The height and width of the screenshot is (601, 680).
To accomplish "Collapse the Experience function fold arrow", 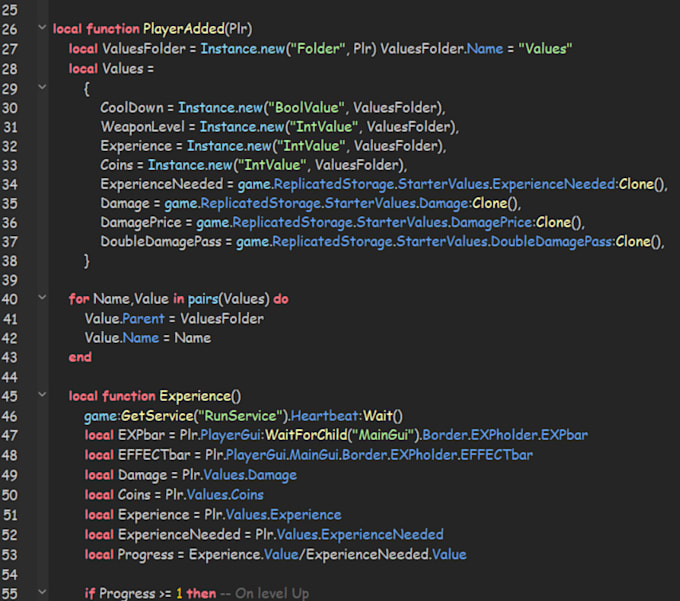I will [42, 394].
